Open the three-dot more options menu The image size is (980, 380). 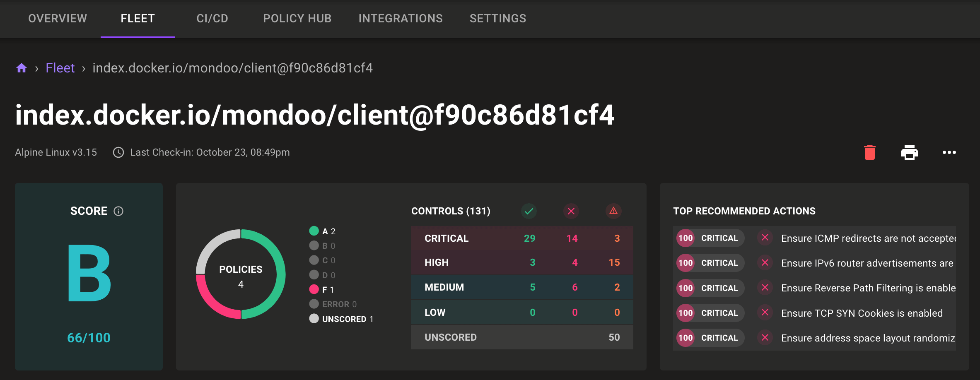click(x=949, y=152)
